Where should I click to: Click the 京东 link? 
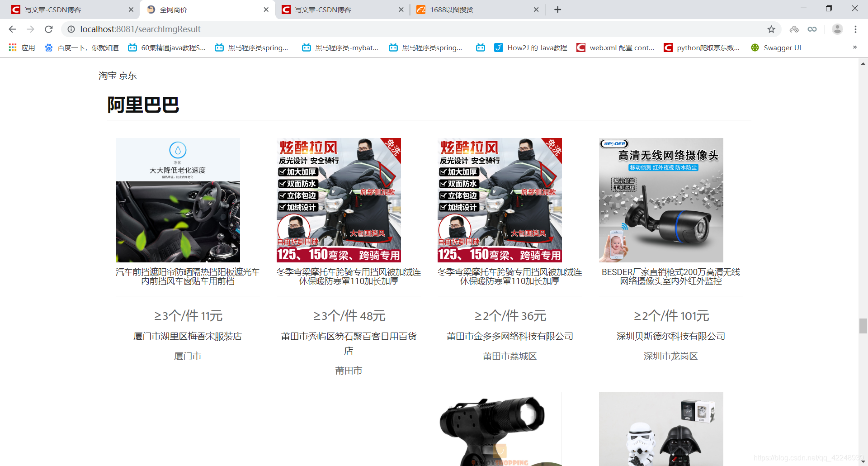[128, 76]
